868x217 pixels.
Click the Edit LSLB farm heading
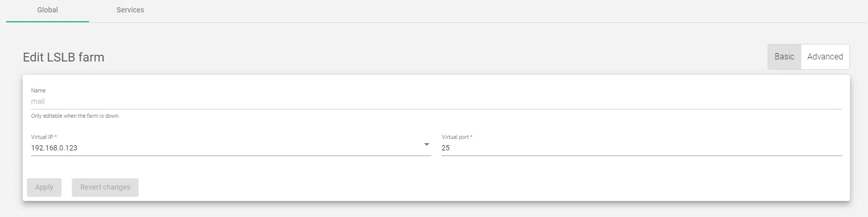64,57
